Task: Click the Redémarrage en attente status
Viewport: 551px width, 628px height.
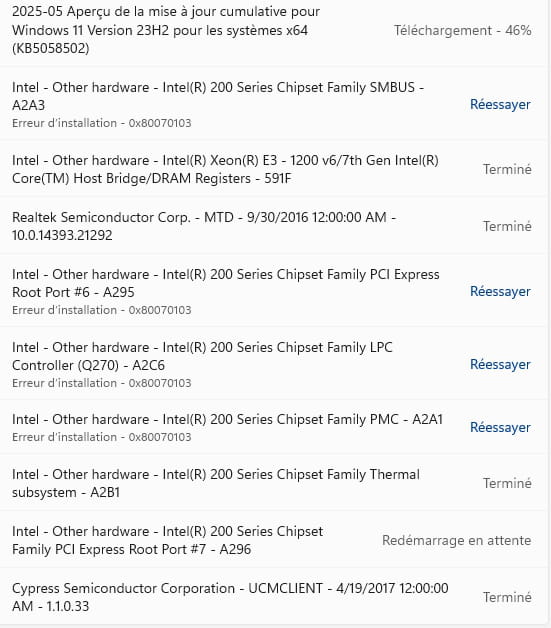Action: pos(456,540)
